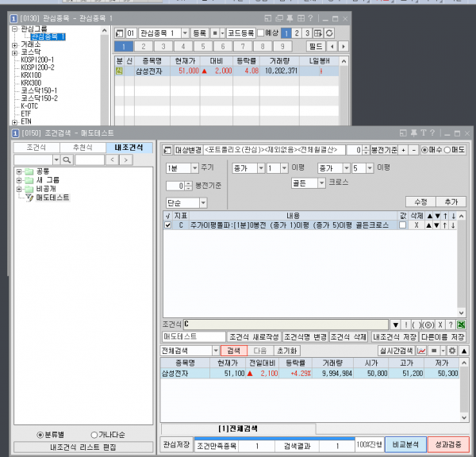Select the 삼성전자 row in the watchlist table
Viewport: 476px width, 457px height.
pyautogui.click(x=227, y=71)
